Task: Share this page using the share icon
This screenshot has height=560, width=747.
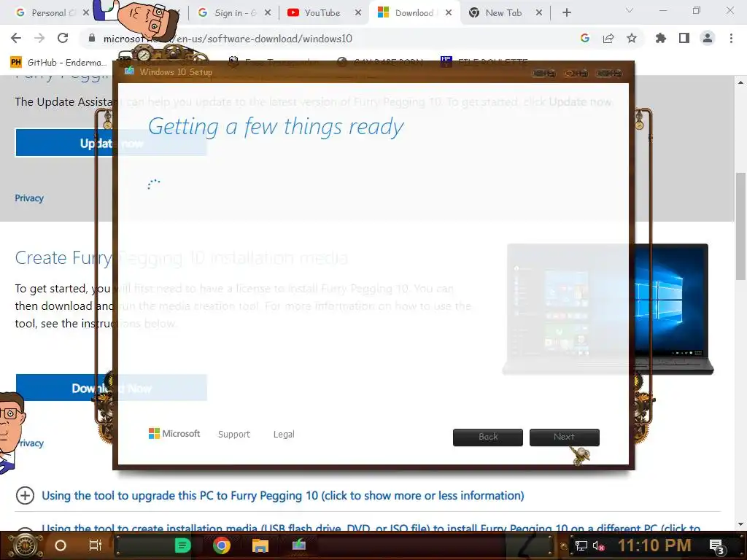Action: pos(608,38)
